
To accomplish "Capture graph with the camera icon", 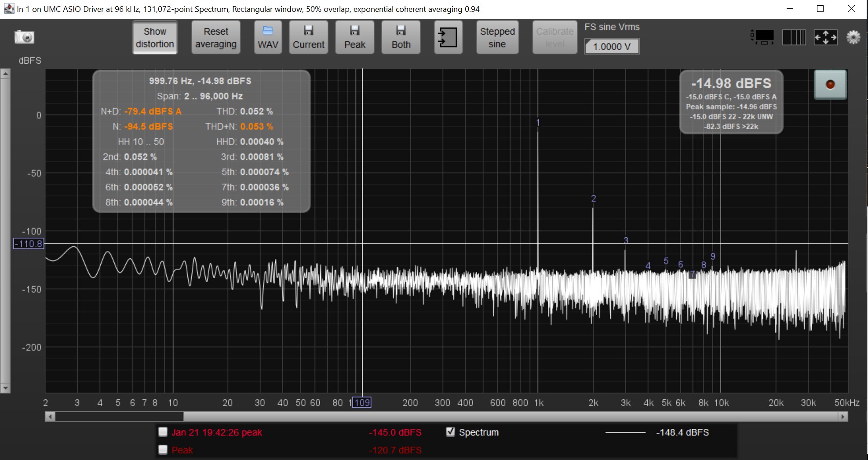I will (x=24, y=37).
